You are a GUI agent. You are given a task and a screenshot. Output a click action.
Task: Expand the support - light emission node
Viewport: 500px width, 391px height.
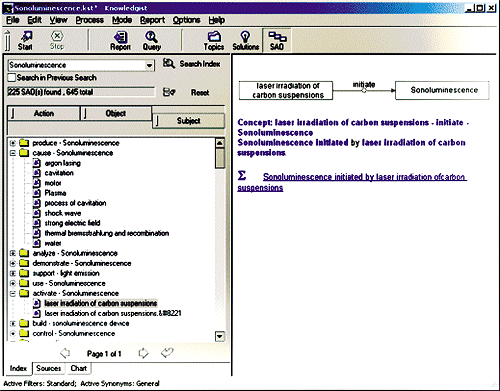click(13, 273)
